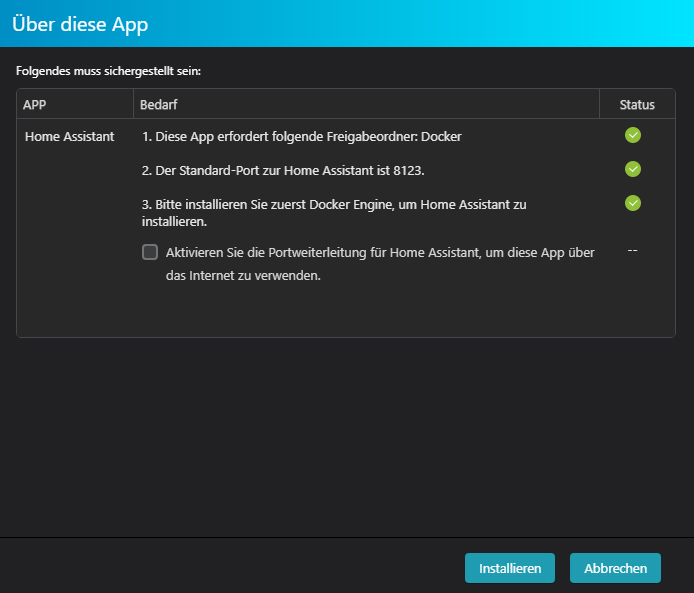Click the Status column header
Image resolution: width=694 pixels, height=593 pixels.
pyautogui.click(x=637, y=104)
